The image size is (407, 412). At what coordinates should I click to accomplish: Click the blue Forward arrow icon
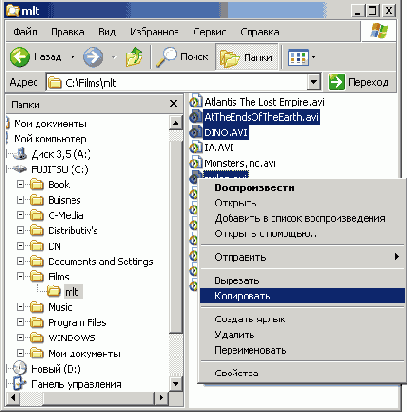pyautogui.click(x=93, y=57)
